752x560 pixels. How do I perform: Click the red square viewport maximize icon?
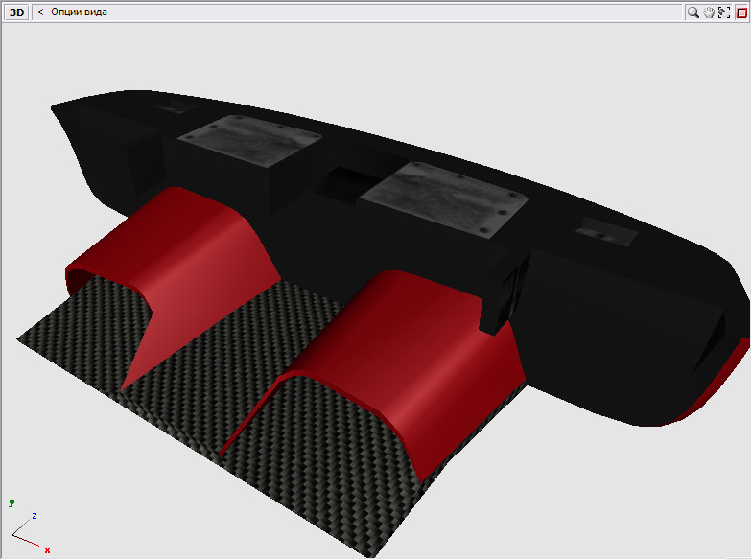pyautogui.click(x=740, y=12)
